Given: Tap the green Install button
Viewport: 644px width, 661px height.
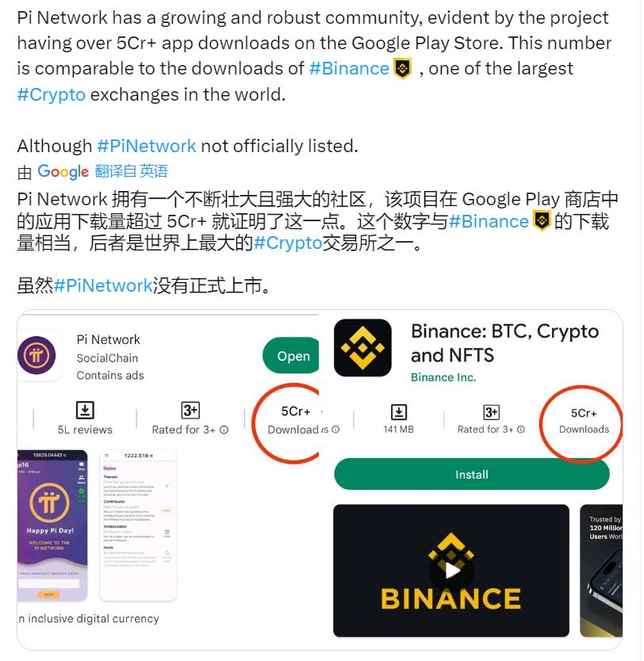Looking at the screenshot, I should (472, 474).
